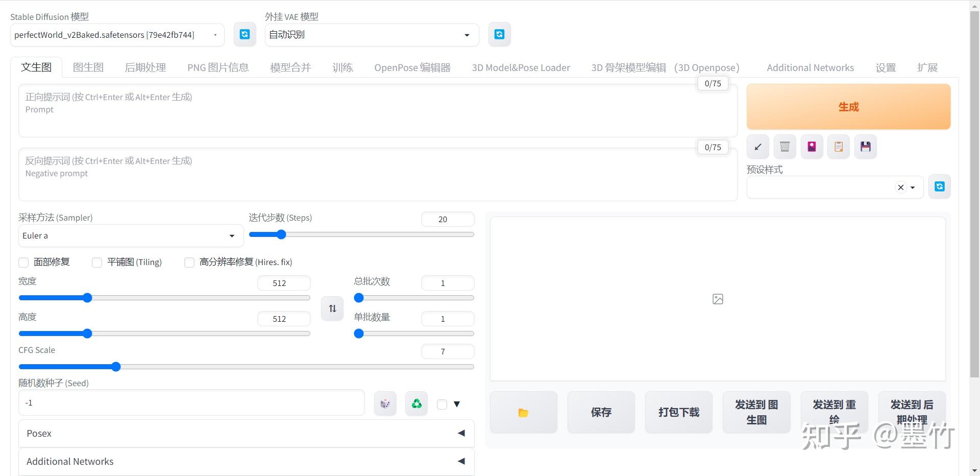Image resolution: width=980 pixels, height=476 pixels.
Task: Enable 面部修复 face restoration
Action: (23, 262)
